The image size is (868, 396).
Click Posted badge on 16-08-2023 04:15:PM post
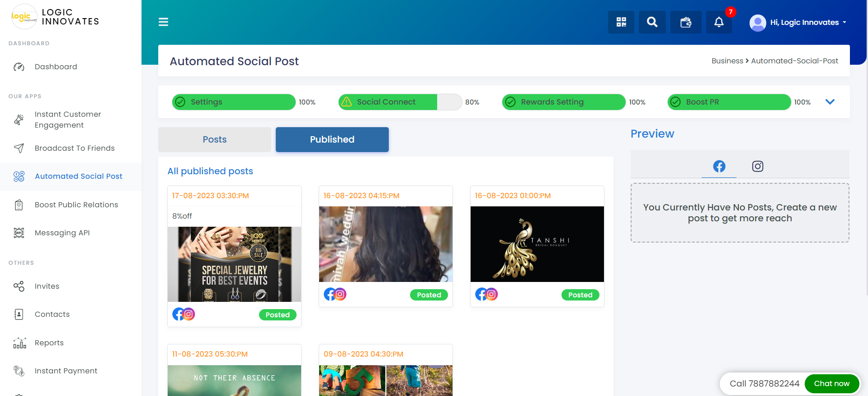click(x=429, y=295)
